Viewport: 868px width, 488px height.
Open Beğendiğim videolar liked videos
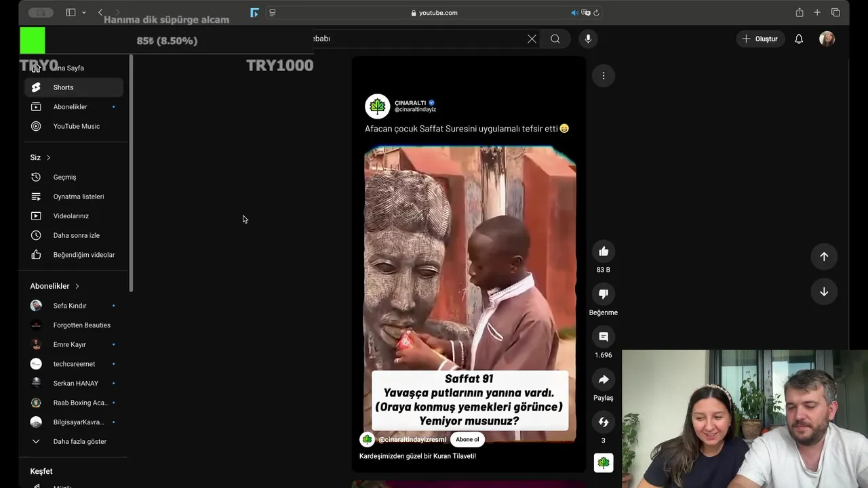click(74, 255)
